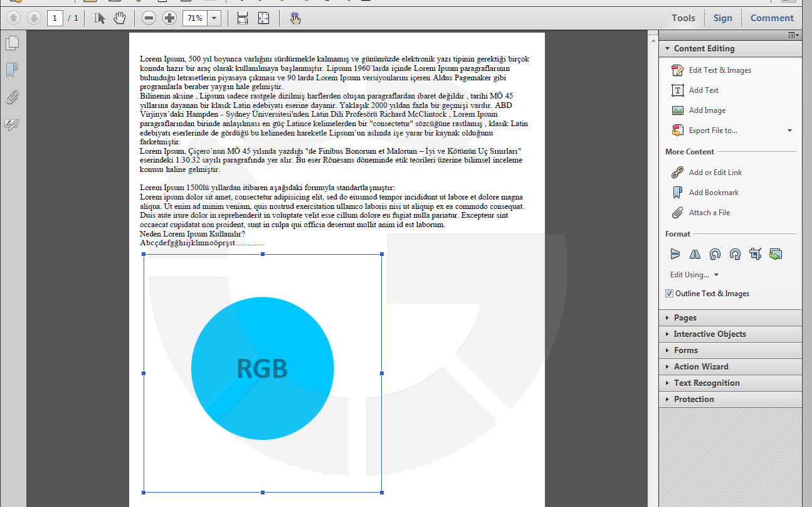Screen dimensions: 812x507
Task: Click the 'Format' section heading
Action: click(x=678, y=234)
